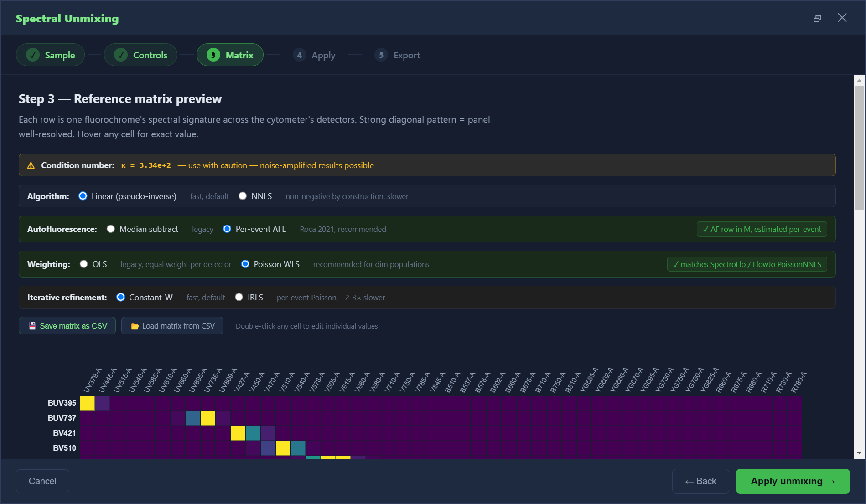Click the 'Double-click any cell to edit' hint
The image size is (866, 504).
(x=306, y=326)
